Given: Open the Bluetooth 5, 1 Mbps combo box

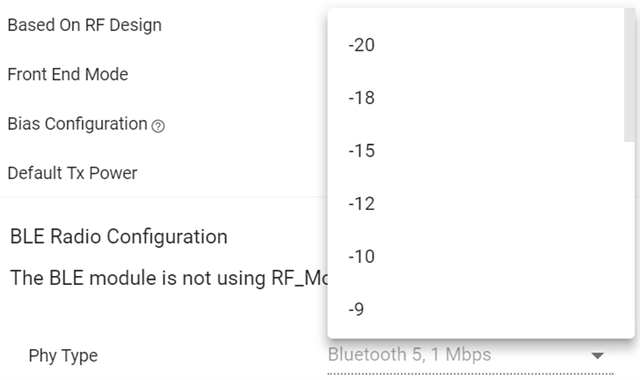Looking at the screenshot, I should tap(470, 355).
